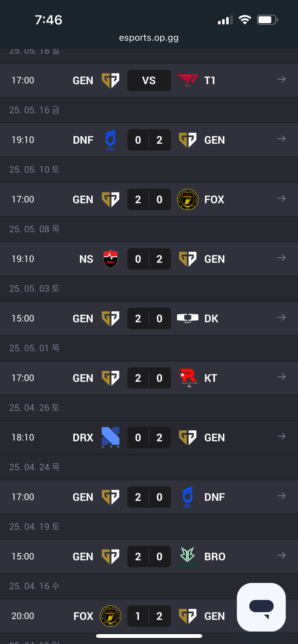
Task: Tap the iOS home indicator bar
Action: tap(149, 636)
